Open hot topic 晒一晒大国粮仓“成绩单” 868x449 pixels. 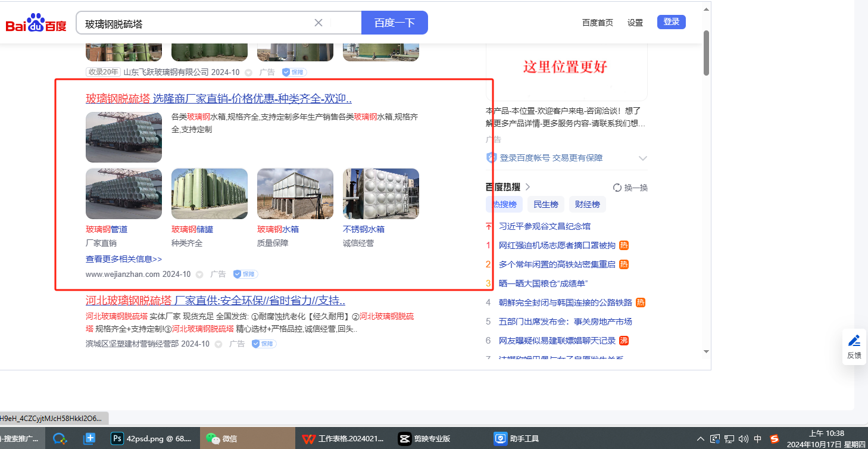(x=544, y=283)
